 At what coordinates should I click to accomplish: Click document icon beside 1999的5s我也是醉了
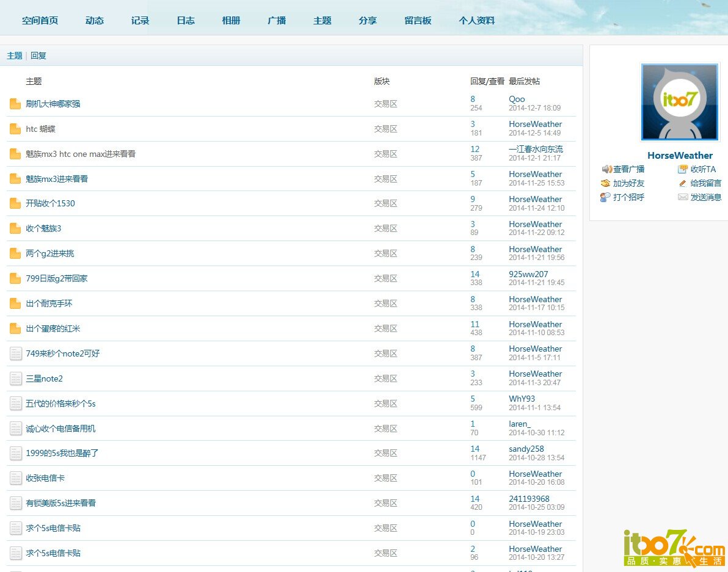16,453
